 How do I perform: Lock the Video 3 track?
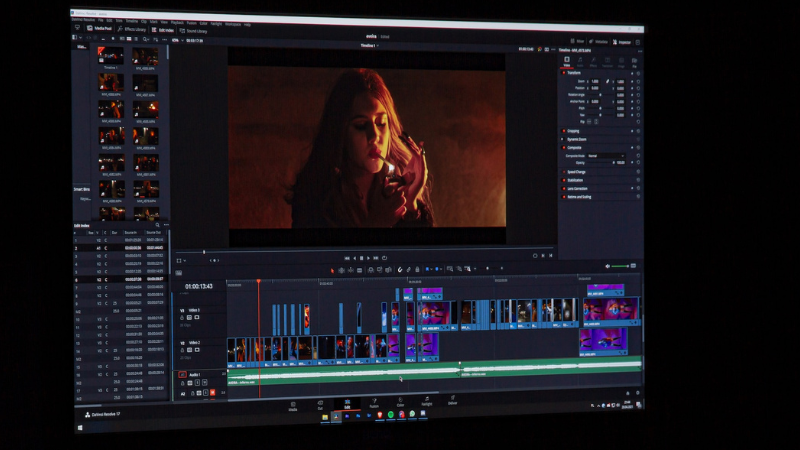(182, 317)
